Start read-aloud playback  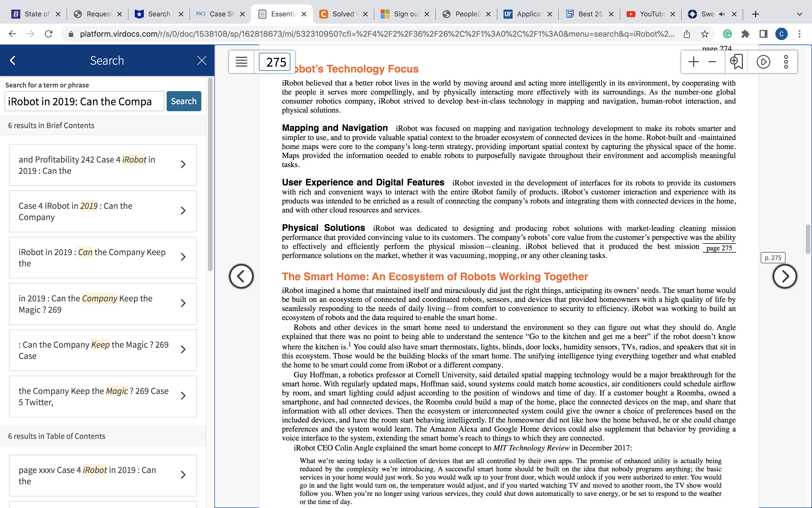pos(763,62)
